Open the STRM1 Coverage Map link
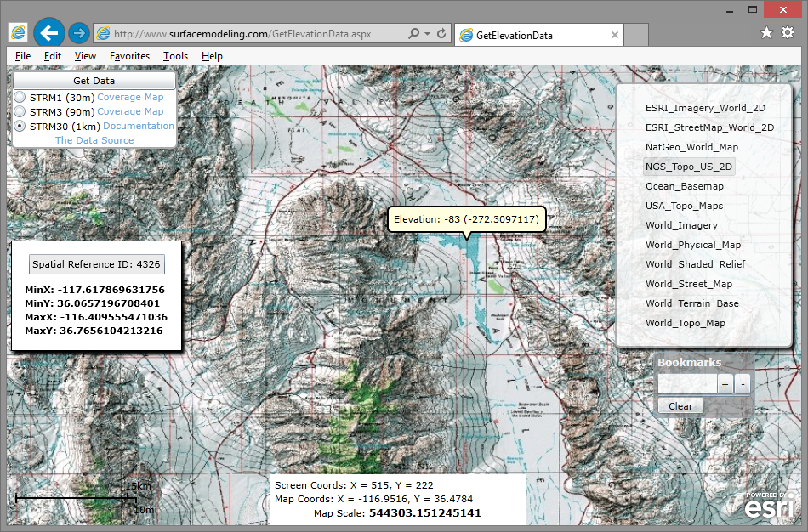The width and height of the screenshot is (808, 532). point(130,97)
